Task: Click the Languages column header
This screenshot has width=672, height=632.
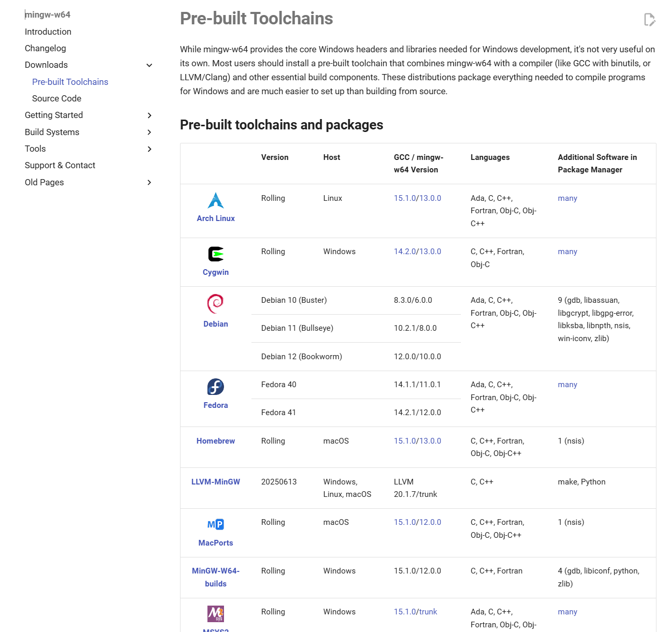Action: 490,157
